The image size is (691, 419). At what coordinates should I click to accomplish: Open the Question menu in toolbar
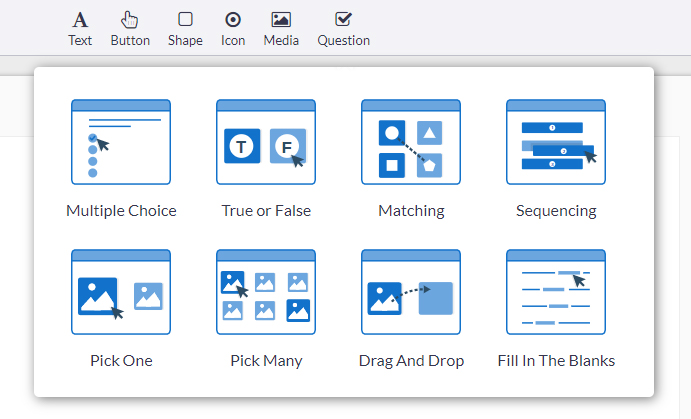click(343, 29)
